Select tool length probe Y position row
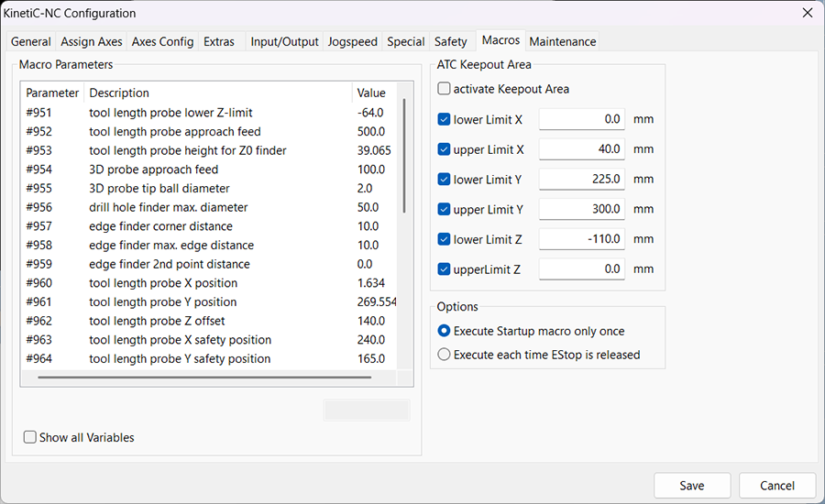 [x=209, y=302]
